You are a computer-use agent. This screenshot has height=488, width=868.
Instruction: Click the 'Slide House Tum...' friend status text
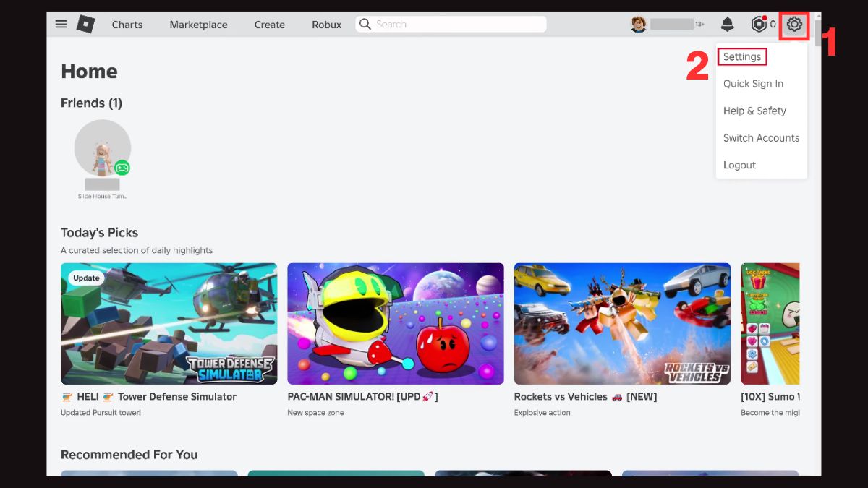(102, 196)
